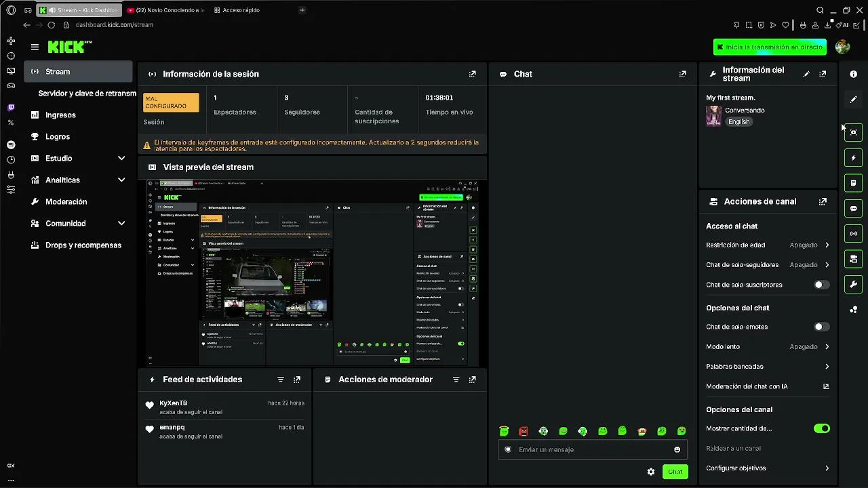
Task: Toggle the moderator actions document icon in right strip
Action: (854, 183)
